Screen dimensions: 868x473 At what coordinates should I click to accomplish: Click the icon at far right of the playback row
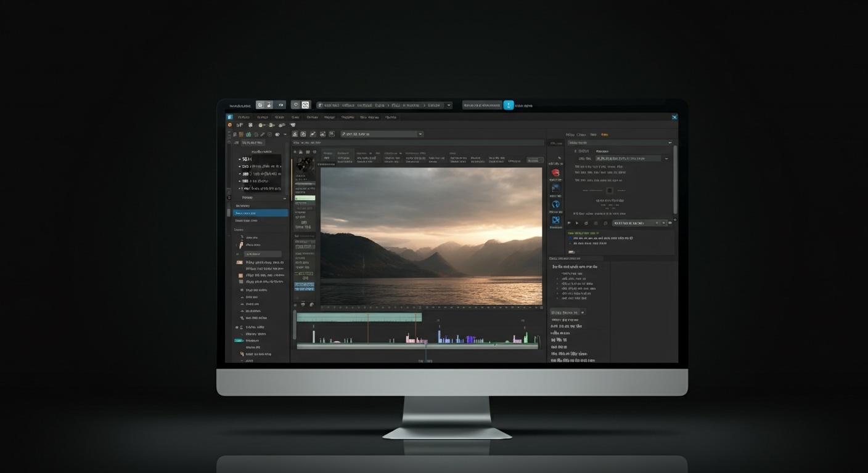670,223
